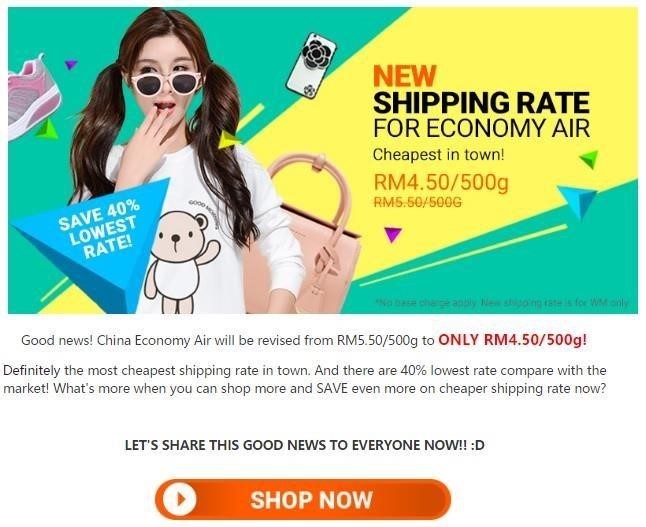Click the 'LET'S SHARE THIS GOOD NEWS' heading
Screen dimensions: 646x527
tap(304, 445)
